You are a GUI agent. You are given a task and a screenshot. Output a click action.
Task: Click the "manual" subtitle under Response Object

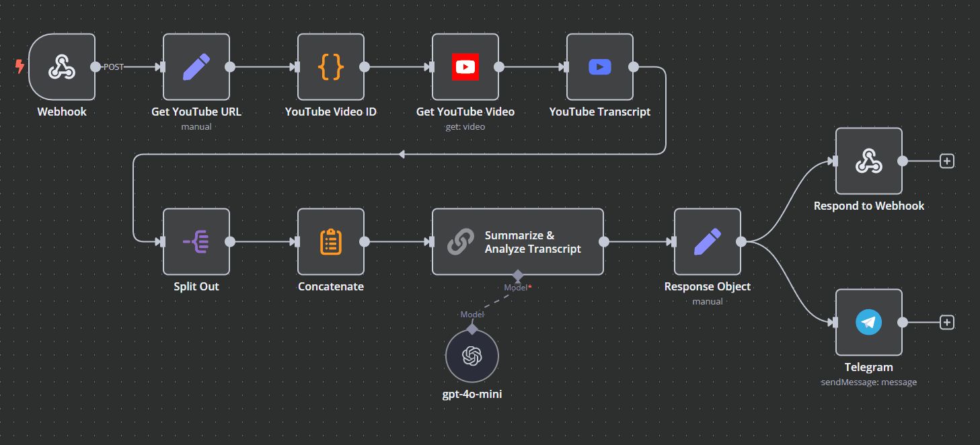[x=708, y=301]
